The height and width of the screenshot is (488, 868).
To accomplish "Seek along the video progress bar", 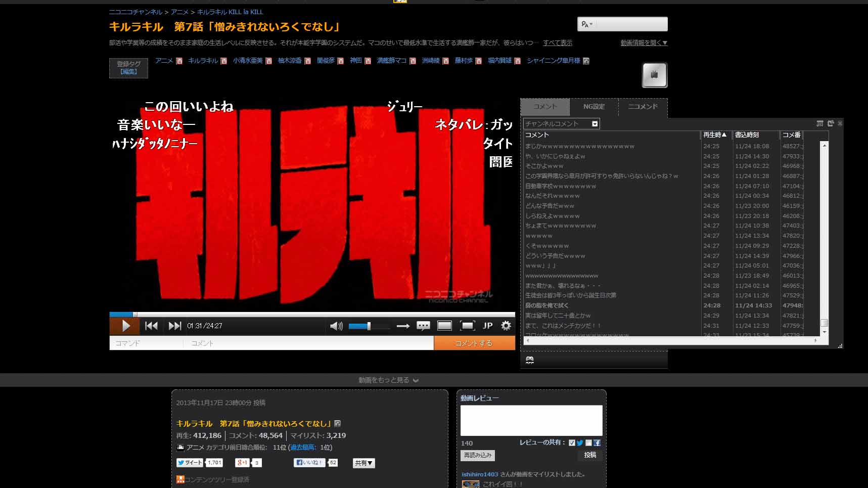I will [312, 315].
